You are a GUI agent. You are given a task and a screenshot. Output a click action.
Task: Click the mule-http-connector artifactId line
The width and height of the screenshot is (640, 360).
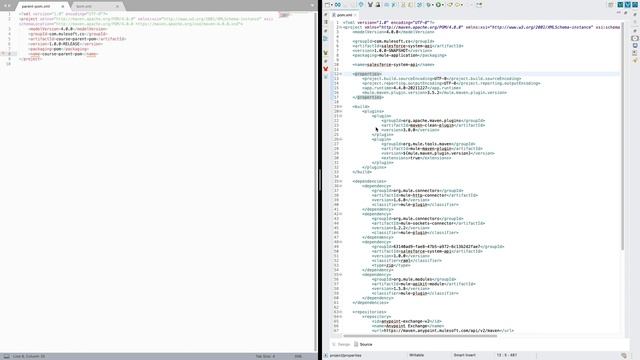click(424, 196)
